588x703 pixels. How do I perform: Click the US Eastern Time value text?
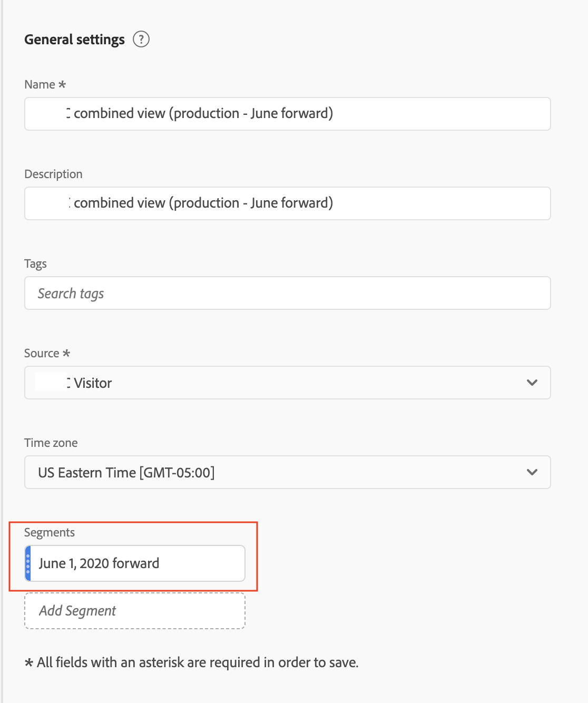(x=126, y=473)
